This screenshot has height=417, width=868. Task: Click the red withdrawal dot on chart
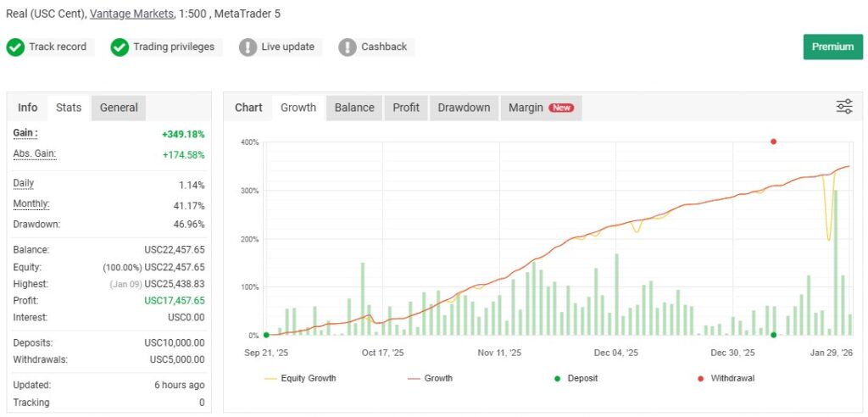click(x=773, y=142)
